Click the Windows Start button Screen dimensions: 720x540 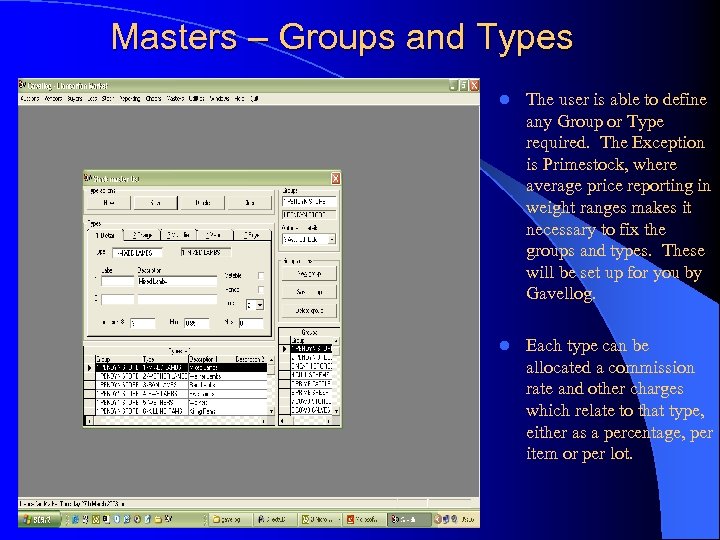[x=39, y=519]
